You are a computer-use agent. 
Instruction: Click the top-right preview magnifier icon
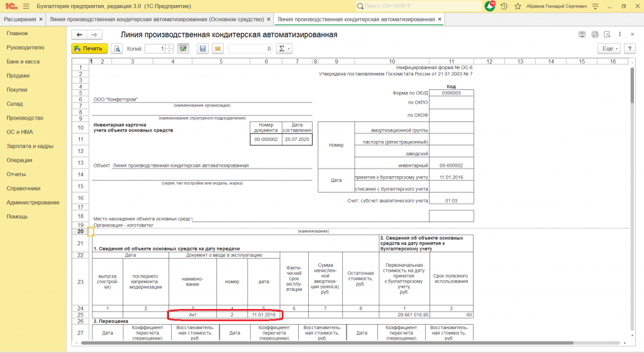click(x=608, y=35)
